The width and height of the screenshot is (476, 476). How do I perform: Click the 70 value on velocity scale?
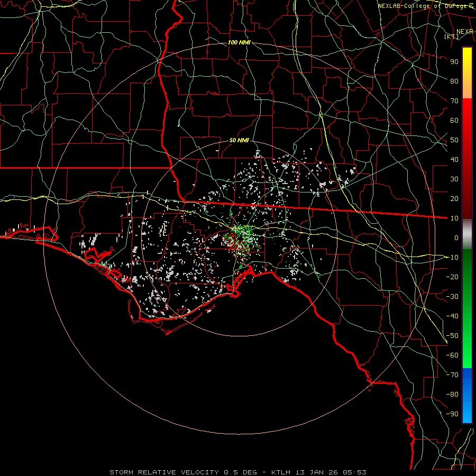coord(454,101)
